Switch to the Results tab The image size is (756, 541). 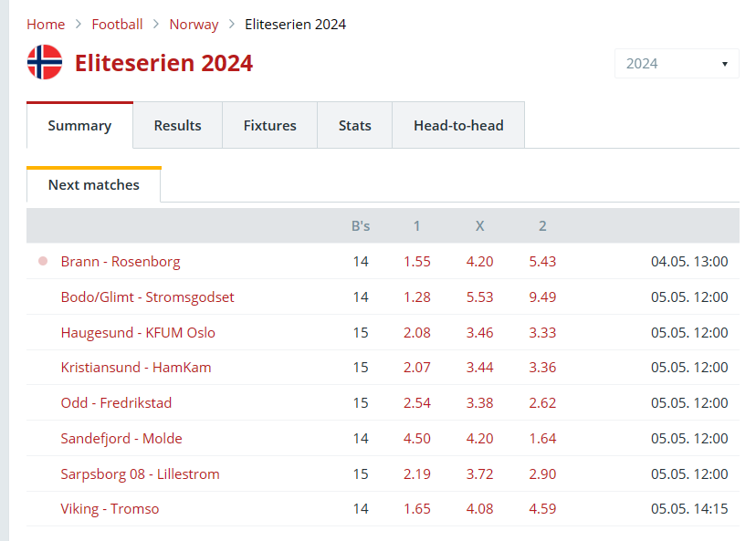(x=177, y=125)
